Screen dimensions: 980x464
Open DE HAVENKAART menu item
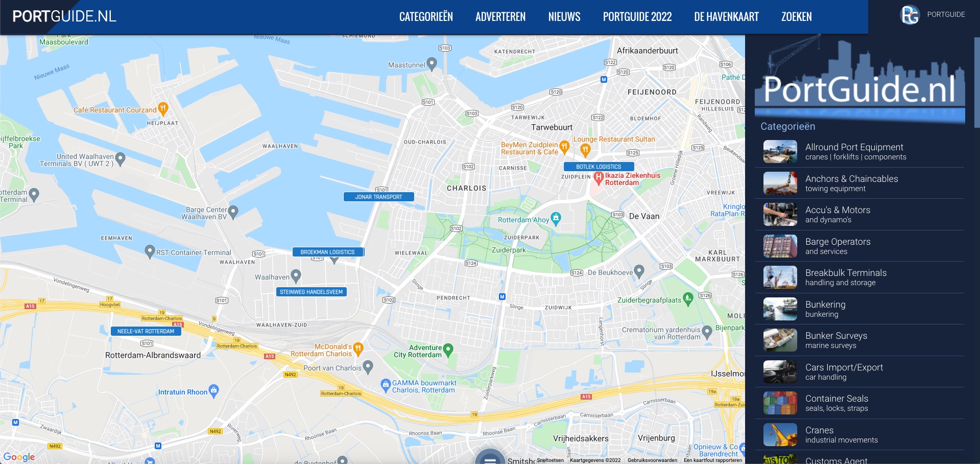click(726, 17)
